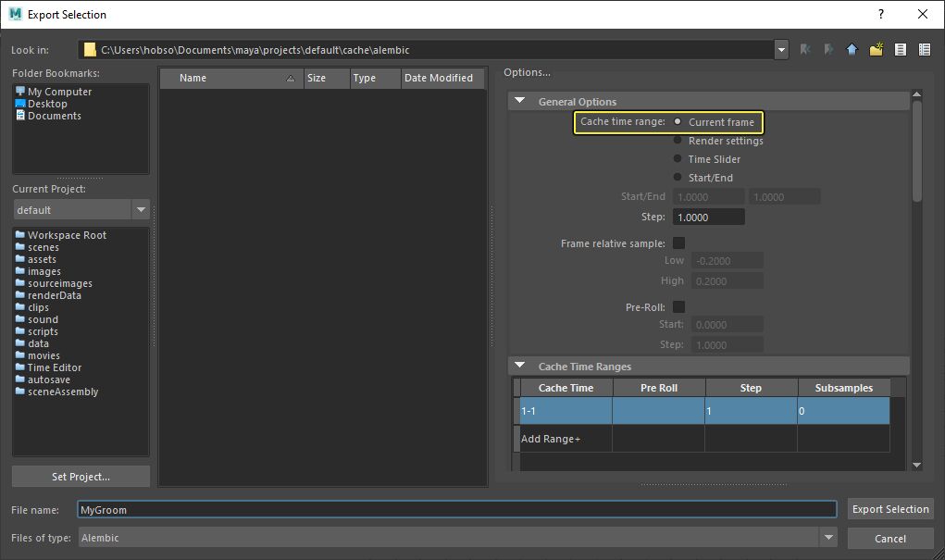Open the Current Project dropdown

pos(140,209)
